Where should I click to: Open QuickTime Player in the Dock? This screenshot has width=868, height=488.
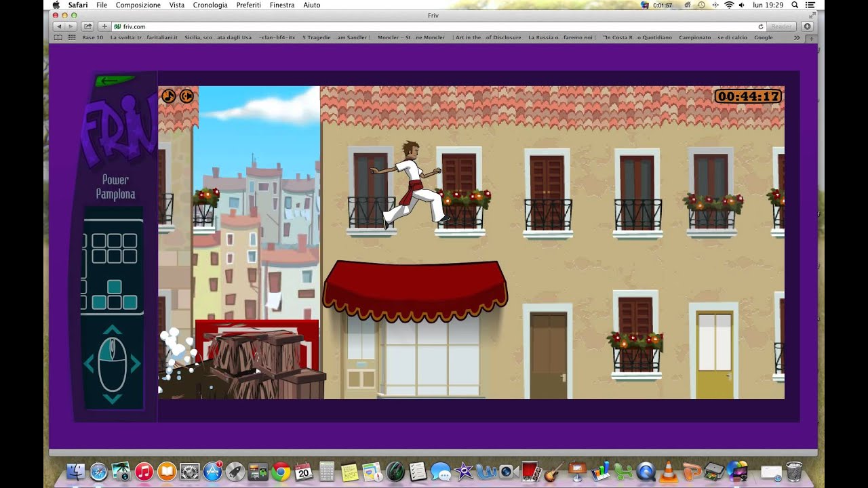click(646, 472)
